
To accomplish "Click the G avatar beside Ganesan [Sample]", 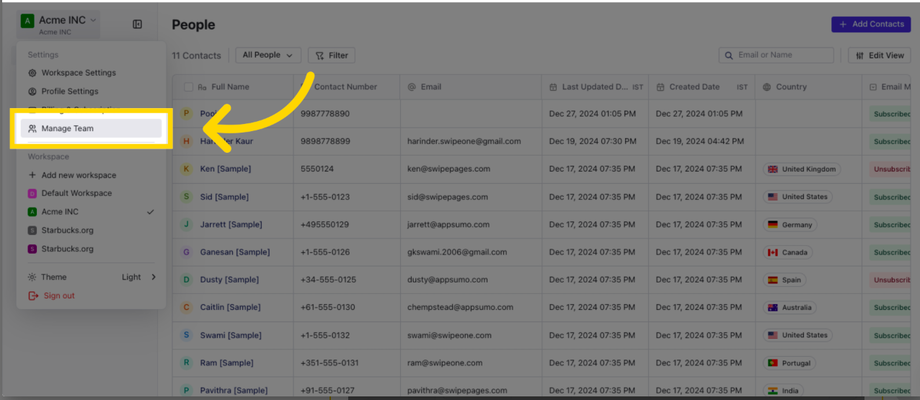I will 187,252.
